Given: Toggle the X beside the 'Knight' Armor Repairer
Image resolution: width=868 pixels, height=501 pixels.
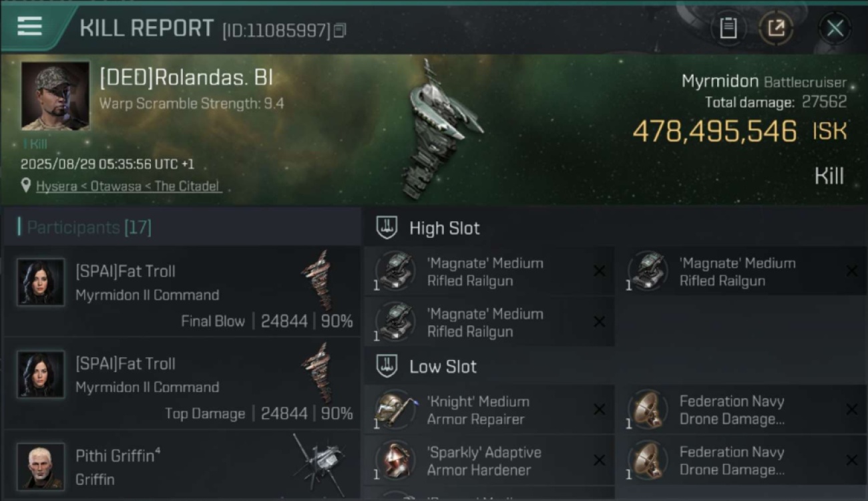Looking at the screenshot, I should [599, 409].
